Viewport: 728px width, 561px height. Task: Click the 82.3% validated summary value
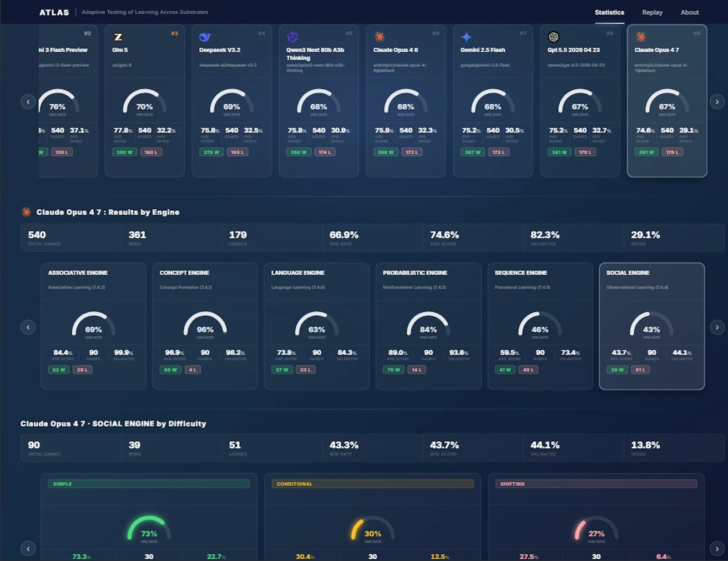click(x=545, y=235)
